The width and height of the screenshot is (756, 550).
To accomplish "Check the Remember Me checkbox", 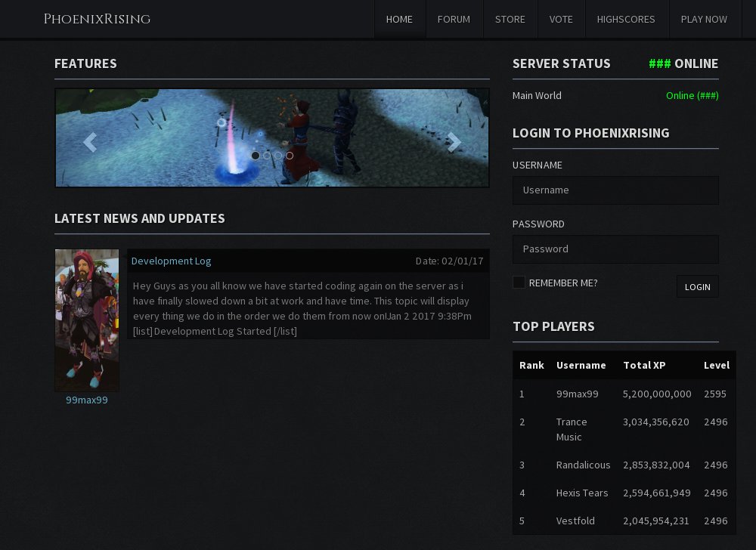I will (519, 283).
